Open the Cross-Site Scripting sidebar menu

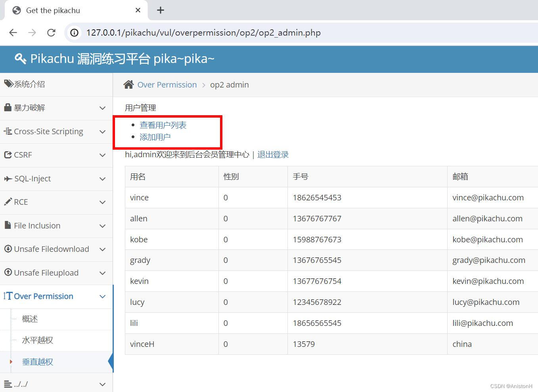tap(56, 131)
